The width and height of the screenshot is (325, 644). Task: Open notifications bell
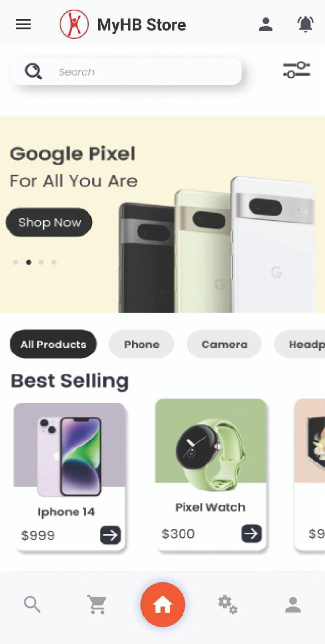pos(305,24)
